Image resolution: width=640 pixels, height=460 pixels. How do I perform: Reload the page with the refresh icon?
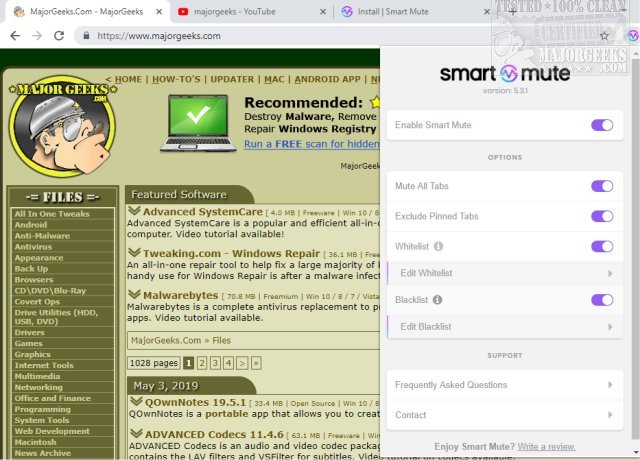coord(59,36)
